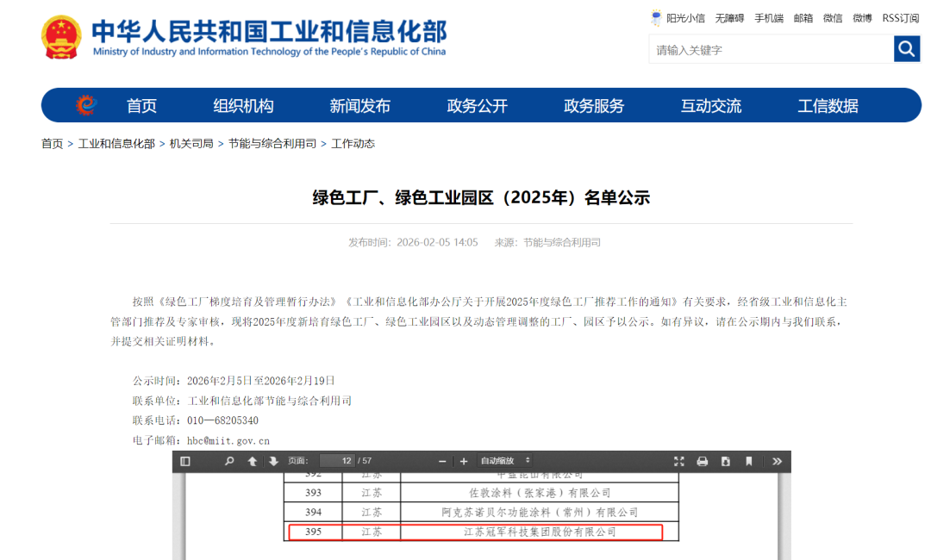Go to next PDF page
Viewport: 931px width, 560px height.
[x=273, y=461]
